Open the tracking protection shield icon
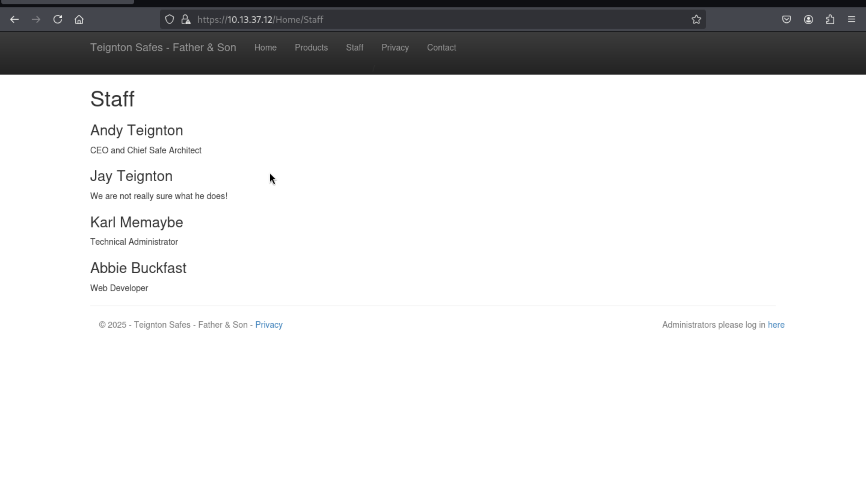Viewport: 866px width, 504px height. pyautogui.click(x=169, y=20)
